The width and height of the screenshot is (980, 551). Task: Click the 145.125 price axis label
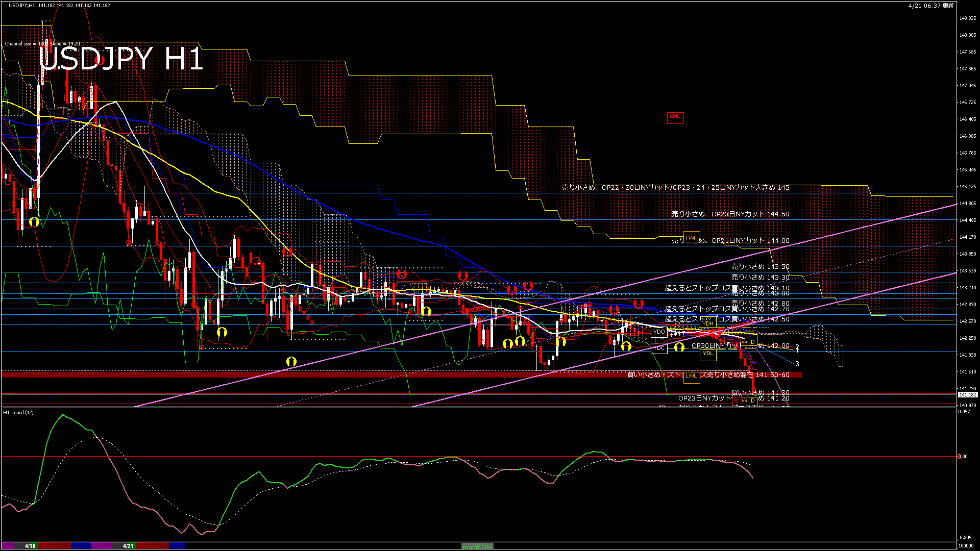tap(968, 187)
